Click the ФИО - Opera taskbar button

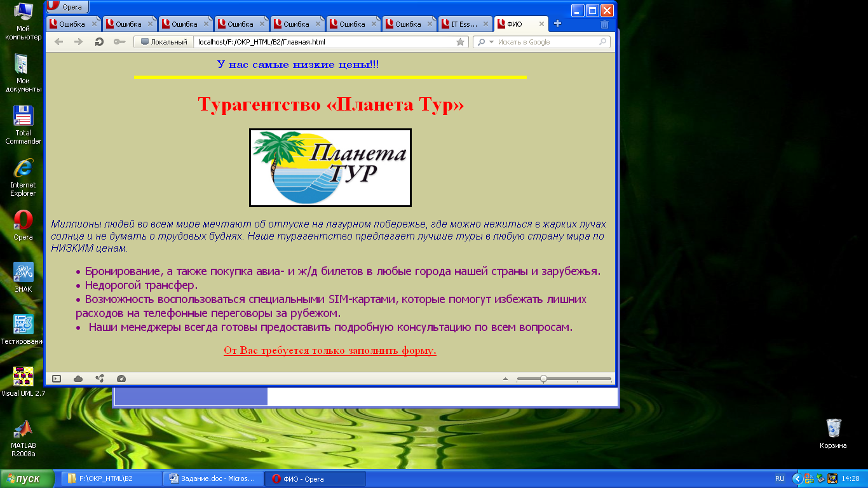coord(315,478)
